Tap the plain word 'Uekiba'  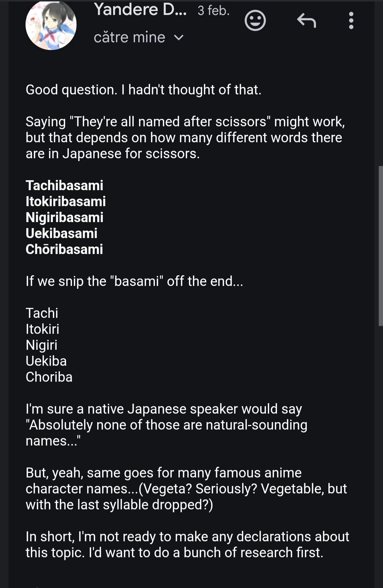(x=46, y=361)
